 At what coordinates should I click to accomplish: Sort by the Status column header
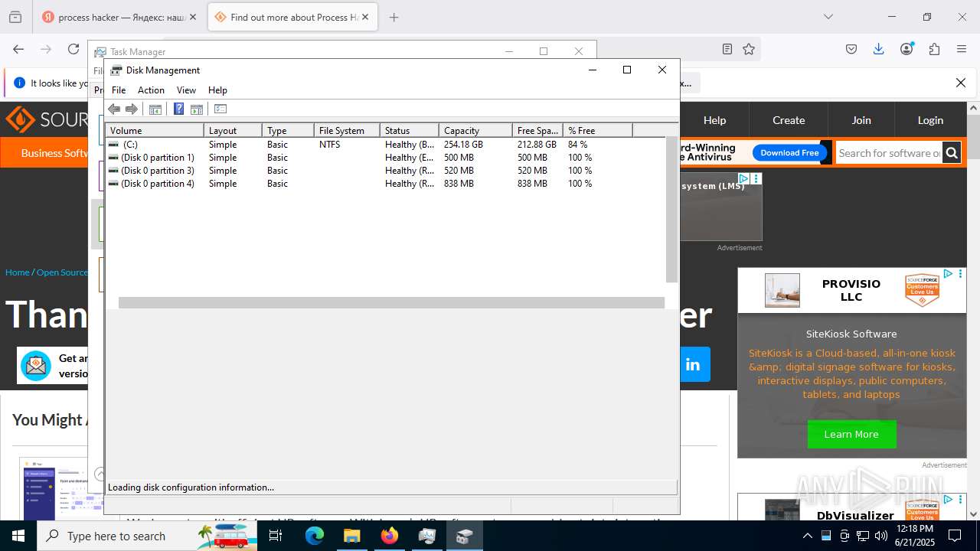pos(410,131)
